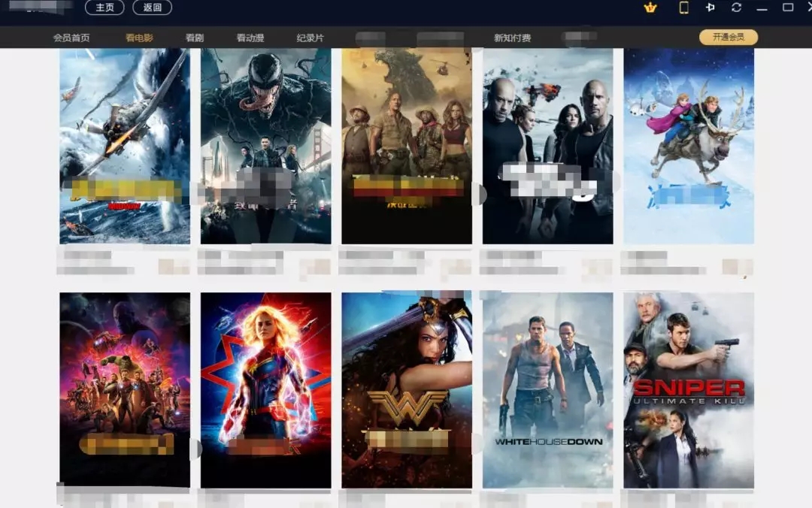Image resolution: width=812 pixels, height=508 pixels.
Task: Open the mobile phone icon in title bar
Action: pyautogui.click(x=683, y=8)
